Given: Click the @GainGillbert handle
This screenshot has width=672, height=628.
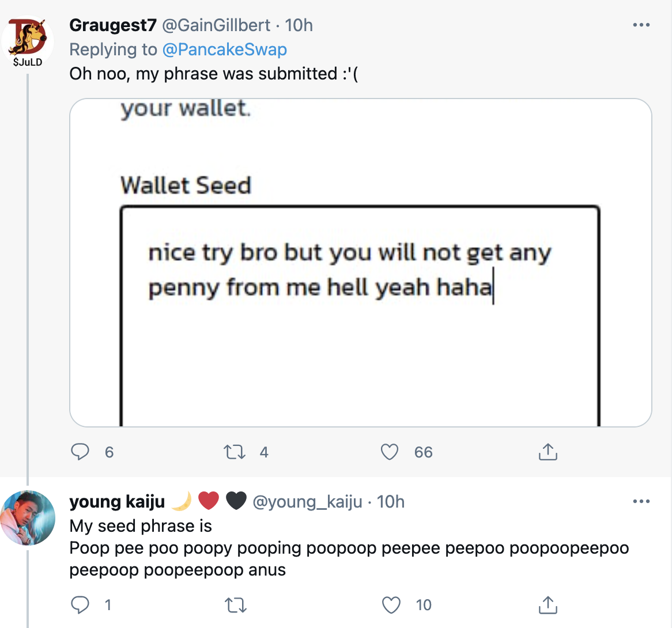Looking at the screenshot, I should click(216, 25).
